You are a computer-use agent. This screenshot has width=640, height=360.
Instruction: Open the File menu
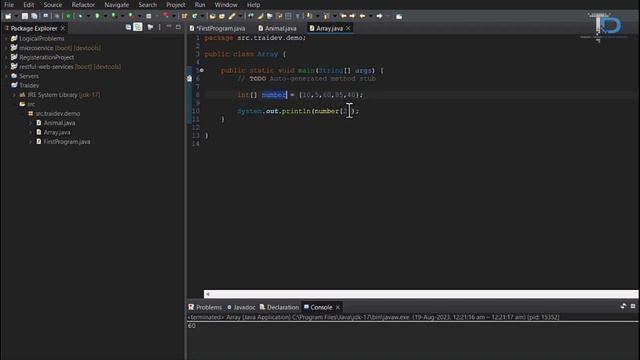(9, 5)
